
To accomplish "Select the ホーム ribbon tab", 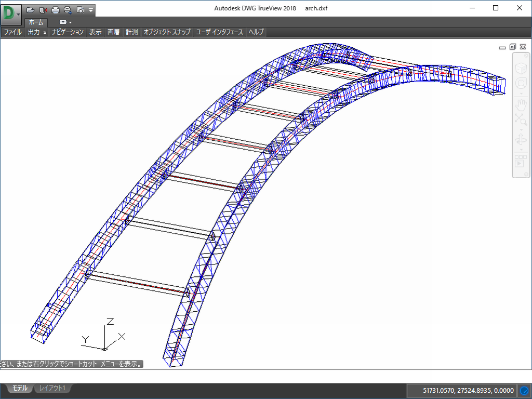I will [36, 22].
